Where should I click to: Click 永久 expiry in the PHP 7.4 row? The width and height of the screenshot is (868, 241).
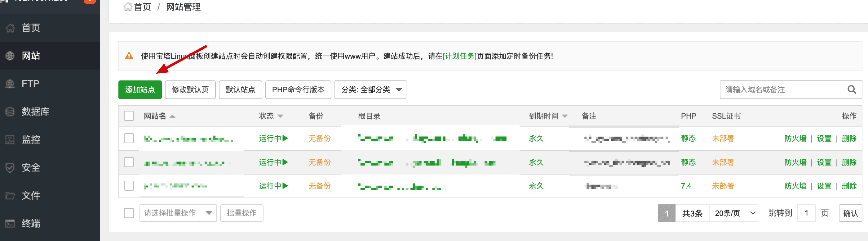click(x=536, y=186)
